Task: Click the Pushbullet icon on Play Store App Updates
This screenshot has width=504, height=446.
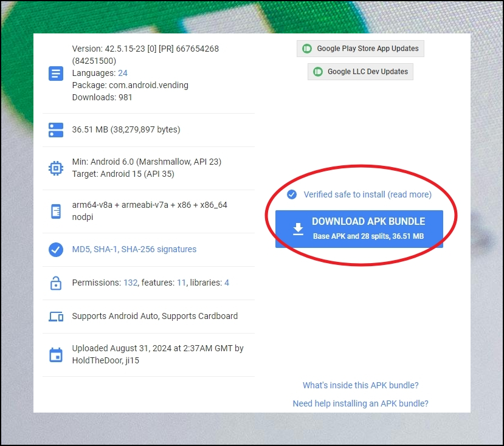Action: point(307,49)
